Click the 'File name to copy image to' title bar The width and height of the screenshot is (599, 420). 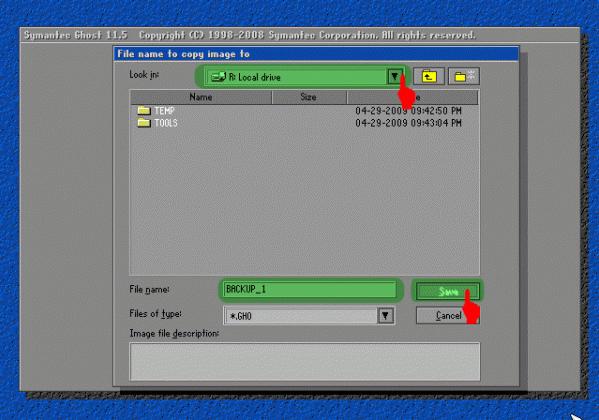(x=316, y=54)
